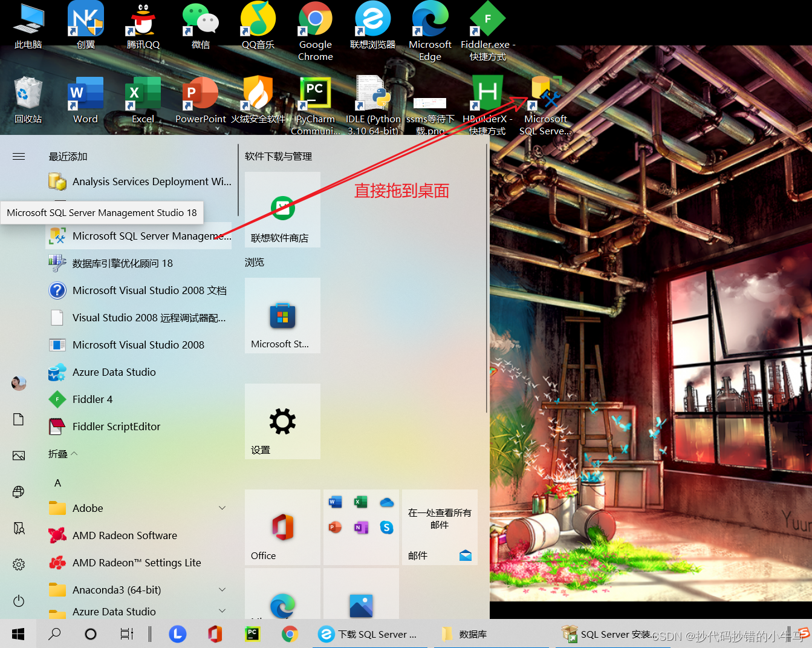The image size is (812, 648).
Task: Launch Microsoft Edge desktop shortcut
Action: pos(430,31)
